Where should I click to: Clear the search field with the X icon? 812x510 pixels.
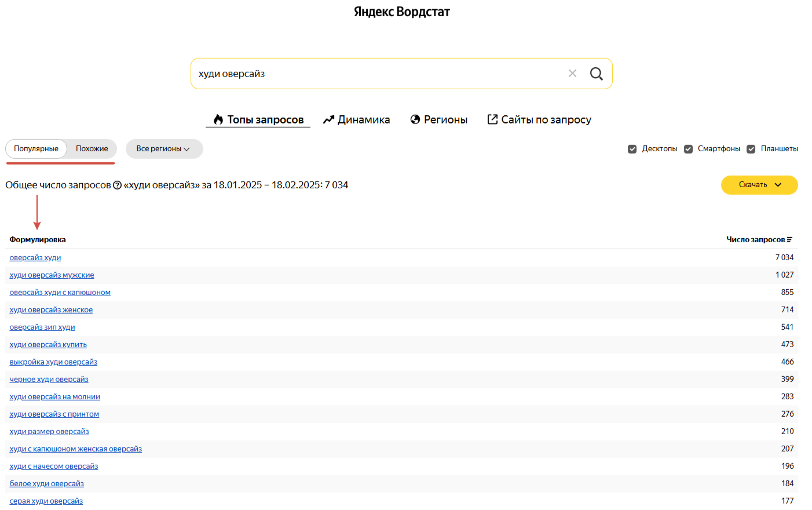pyautogui.click(x=572, y=74)
